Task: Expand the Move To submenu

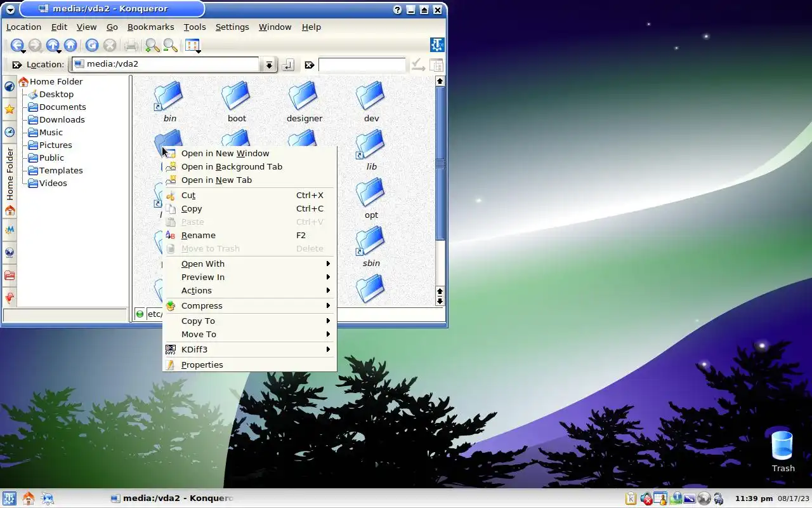Action: pos(249,334)
